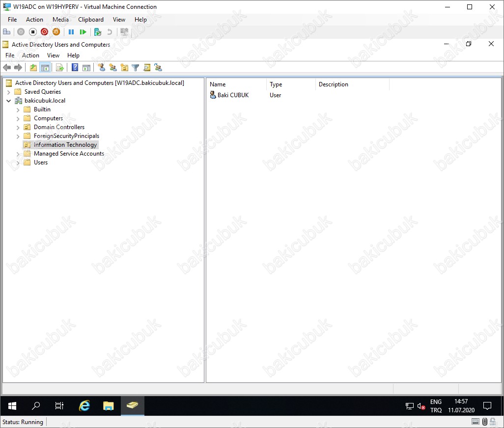The image size is (504, 428).
Task: Open VM Connection File menu
Action: 12,20
